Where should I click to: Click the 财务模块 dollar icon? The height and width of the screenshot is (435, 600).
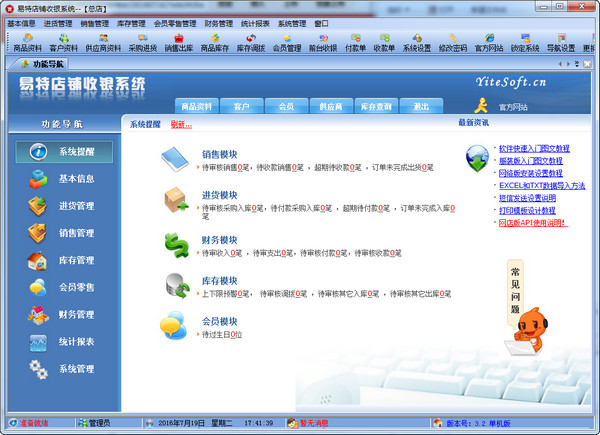tap(175, 245)
